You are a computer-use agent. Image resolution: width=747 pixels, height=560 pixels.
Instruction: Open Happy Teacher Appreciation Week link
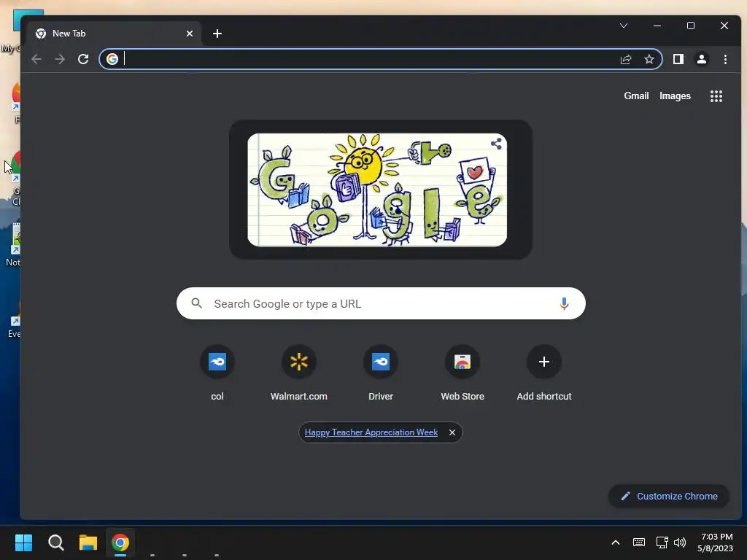371,432
